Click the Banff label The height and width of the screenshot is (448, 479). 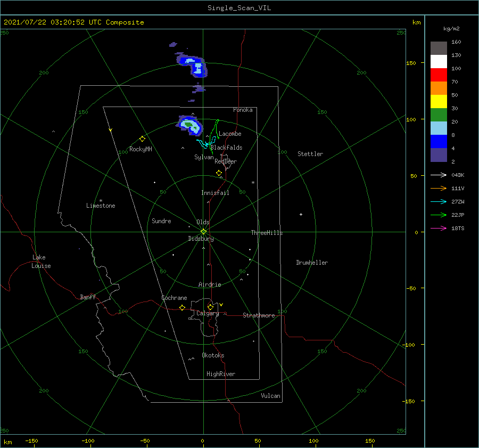click(88, 297)
